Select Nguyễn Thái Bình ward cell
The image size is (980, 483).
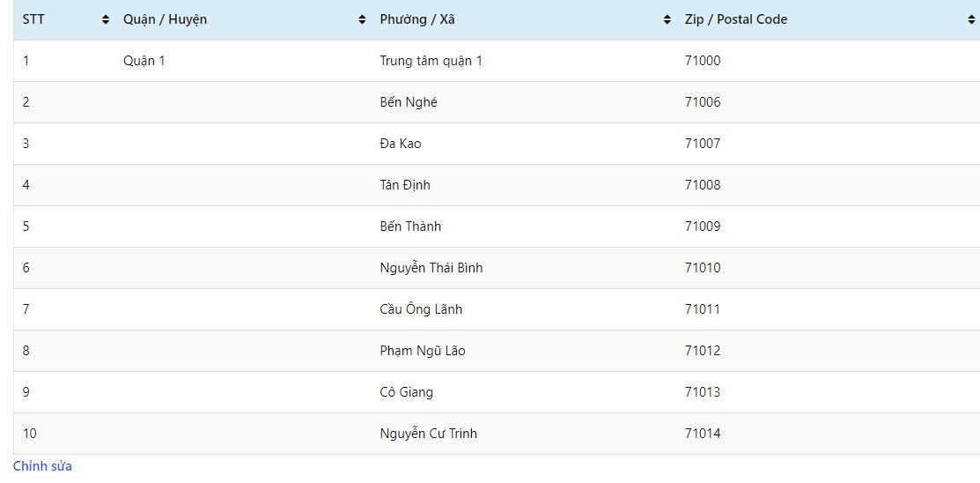tap(431, 268)
